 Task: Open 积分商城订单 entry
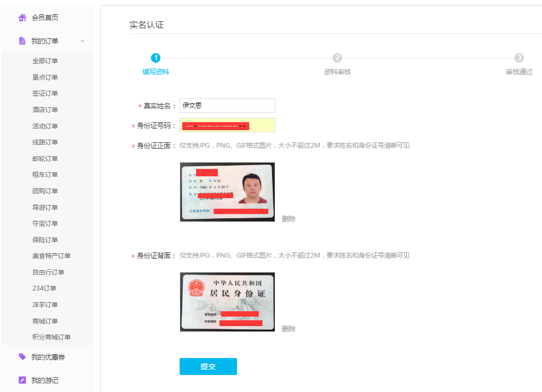52,337
